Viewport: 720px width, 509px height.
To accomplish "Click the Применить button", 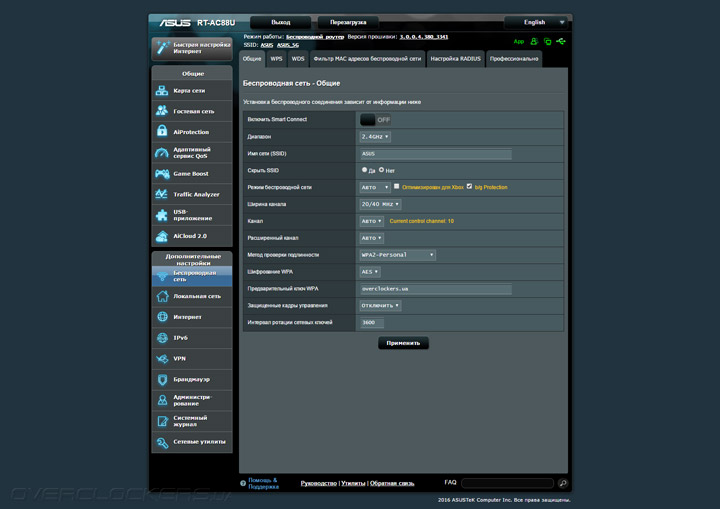I will point(403,343).
